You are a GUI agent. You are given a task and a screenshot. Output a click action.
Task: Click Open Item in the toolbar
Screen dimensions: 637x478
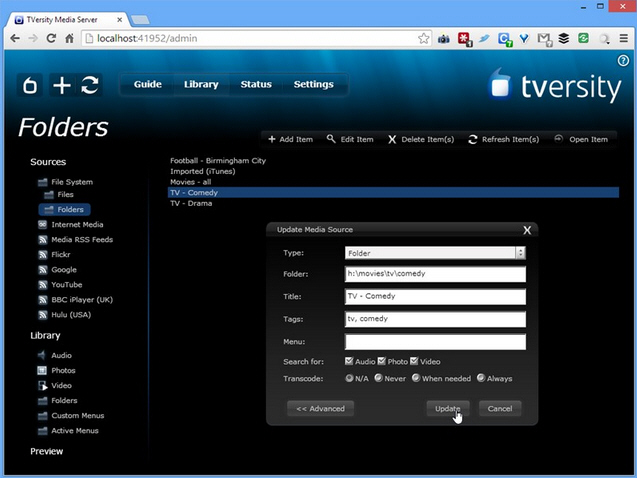coord(581,139)
